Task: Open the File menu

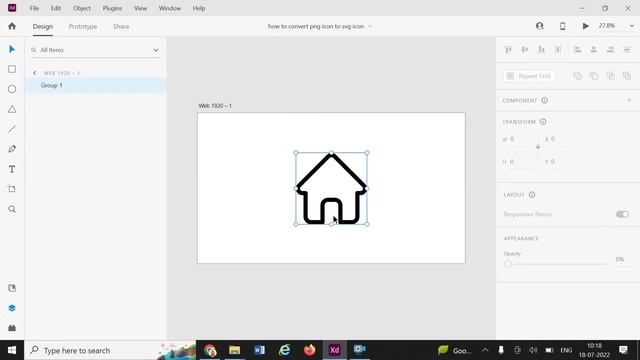Action: point(34,8)
